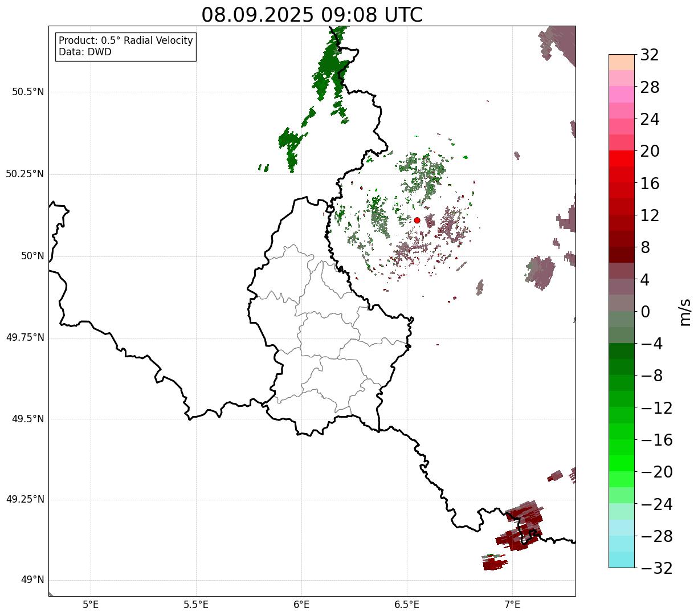Click the colorbar tick label "24"
The image size is (698, 616).
[x=650, y=120]
